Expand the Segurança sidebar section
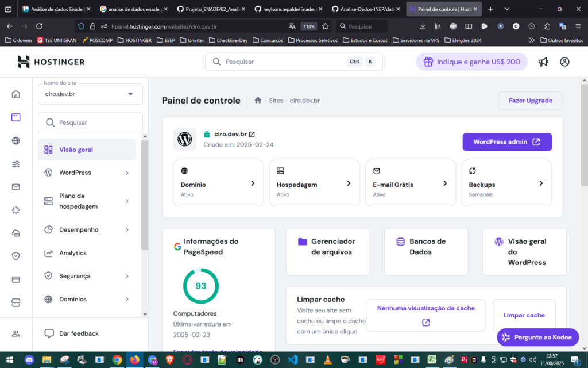 click(127, 276)
